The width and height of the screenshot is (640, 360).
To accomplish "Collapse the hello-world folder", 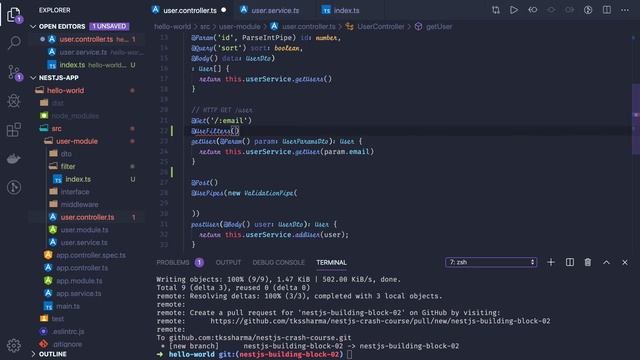I will point(65,91).
